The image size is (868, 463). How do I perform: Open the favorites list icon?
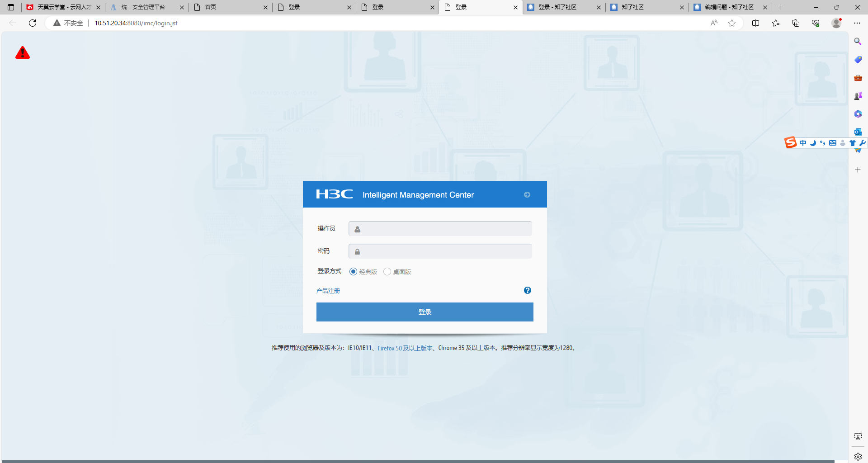point(776,23)
